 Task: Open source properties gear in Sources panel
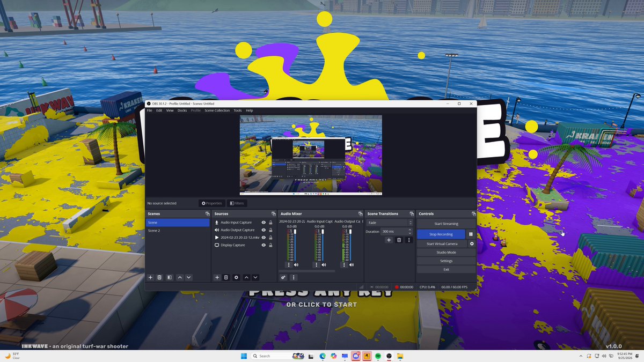[x=236, y=277]
